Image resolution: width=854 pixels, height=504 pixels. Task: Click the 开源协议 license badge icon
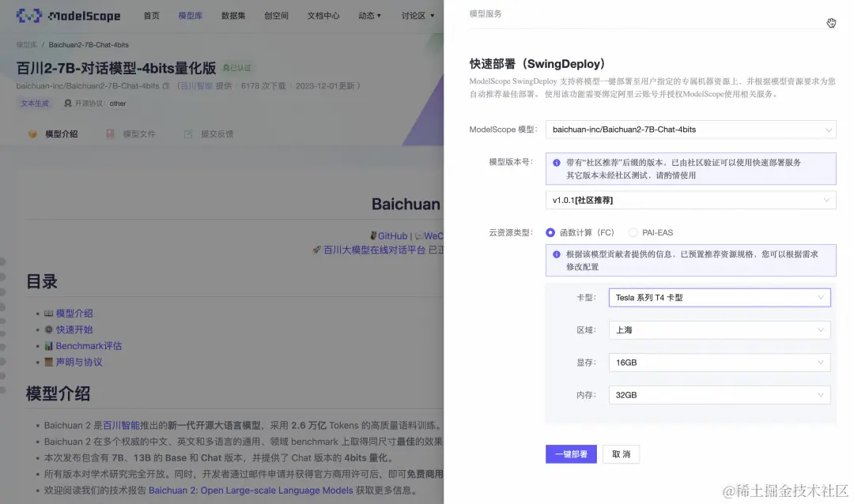[69, 103]
